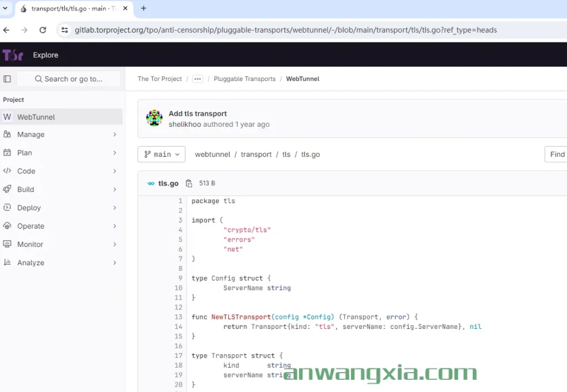
Task: Navigate to tls folder path segment
Action: point(286,154)
